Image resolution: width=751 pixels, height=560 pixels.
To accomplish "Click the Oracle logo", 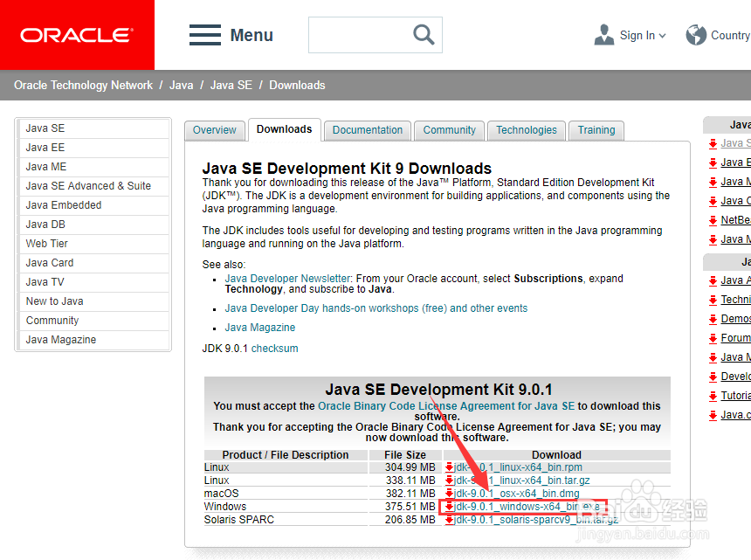I will click(77, 35).
